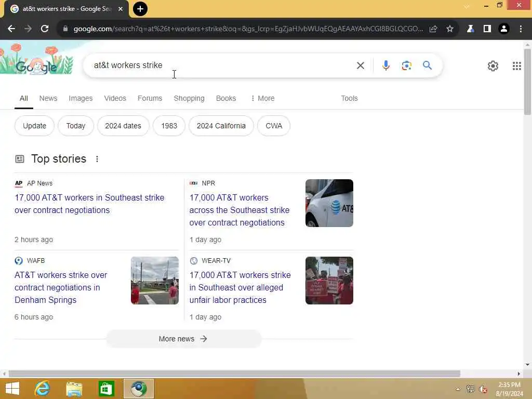Show hidden system tray icons
Viewport: 532px width, 399px height.
click(x=458, y=389)
